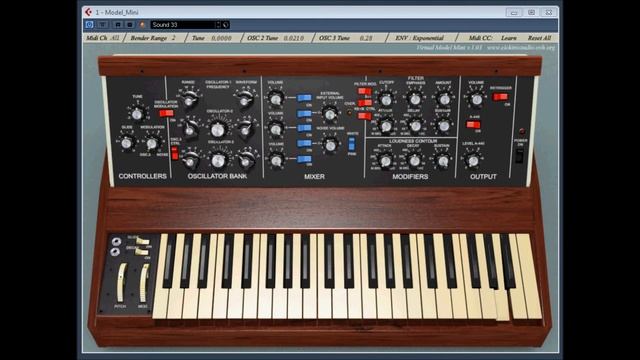Click the Oscillator-2 frequency knob
Viewport: 640px width, 360px height.
click(x=218, y=130)
